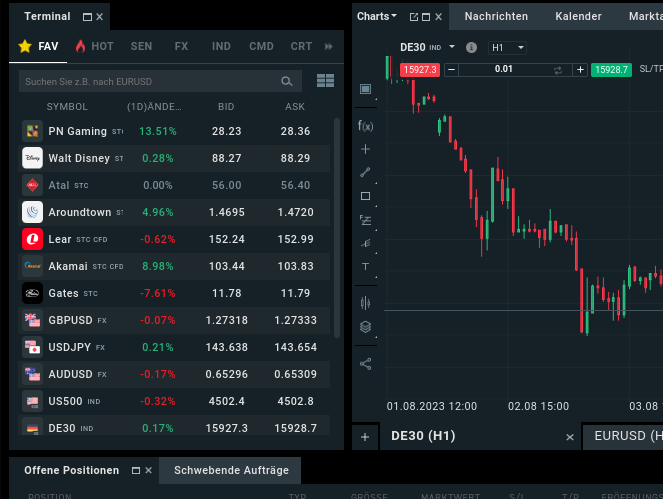The height and width of the screenshot is (499, 663).
Task: Click the 0.01 volume input field
Action: 503,69
